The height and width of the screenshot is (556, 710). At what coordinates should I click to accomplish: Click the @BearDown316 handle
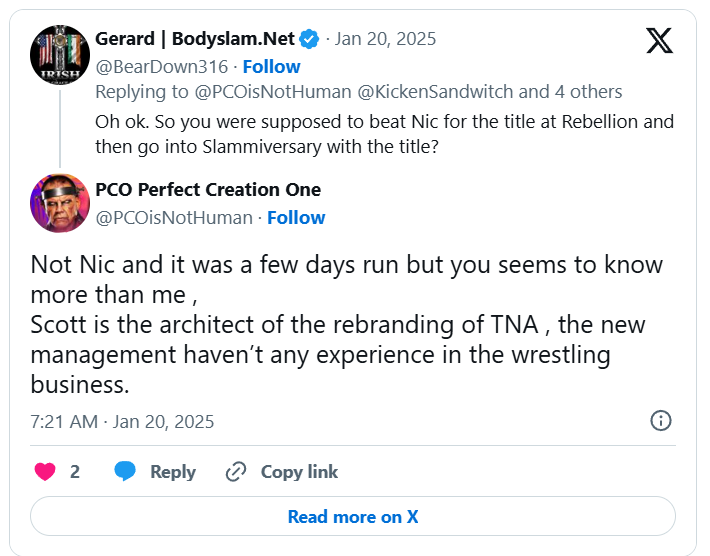pos(163,66)
